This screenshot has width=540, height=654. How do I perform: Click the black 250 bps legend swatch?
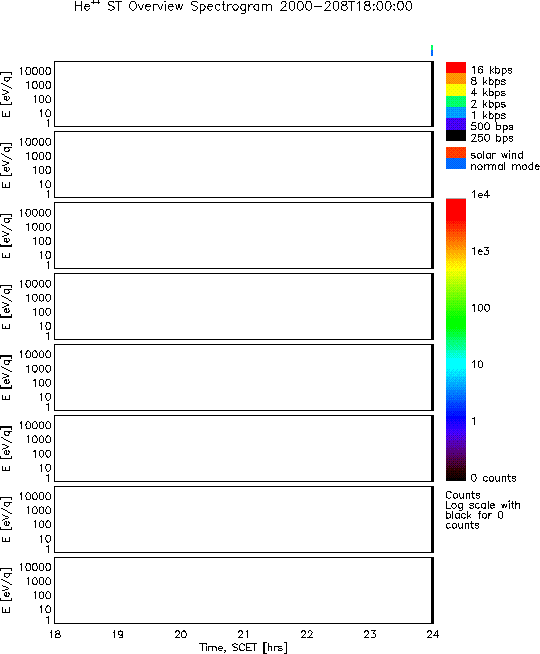pos(456,136)
